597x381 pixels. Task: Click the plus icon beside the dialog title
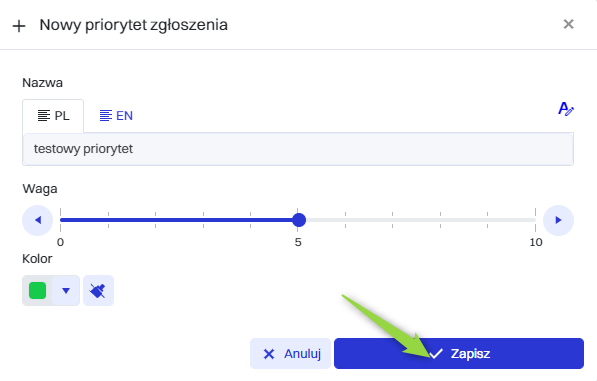[19, 26]
